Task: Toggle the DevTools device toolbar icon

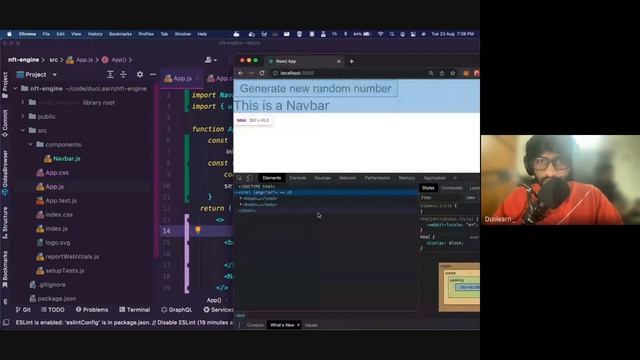Action: (249, 178)
